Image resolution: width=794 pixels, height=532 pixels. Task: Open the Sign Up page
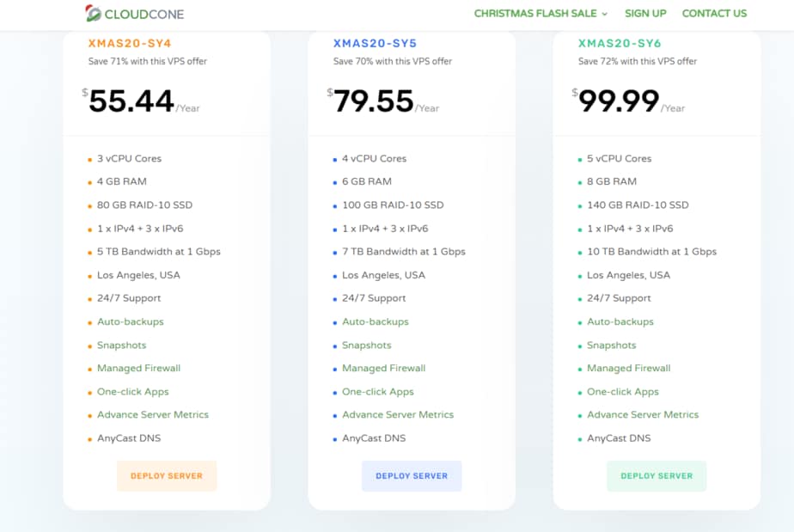pos(645,14)
